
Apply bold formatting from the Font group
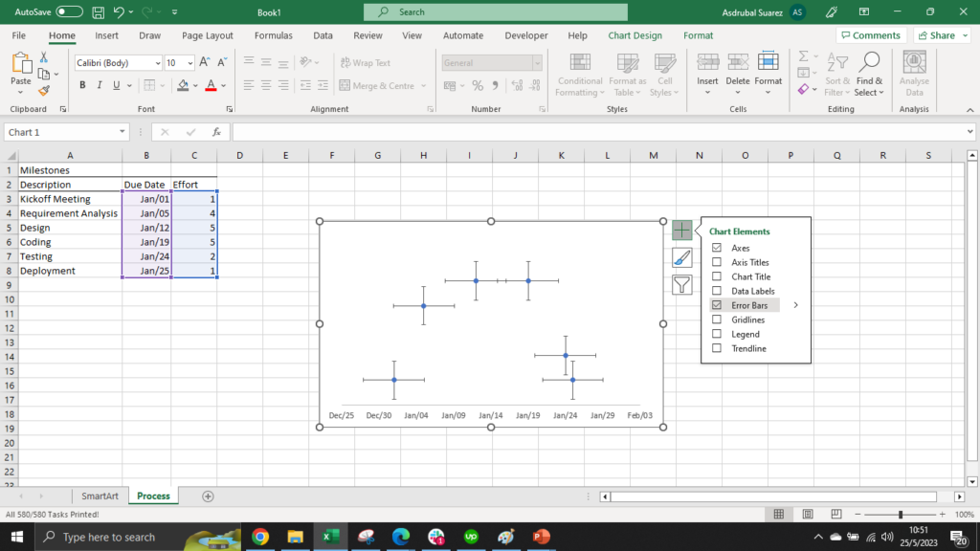(x=81, y=85)
